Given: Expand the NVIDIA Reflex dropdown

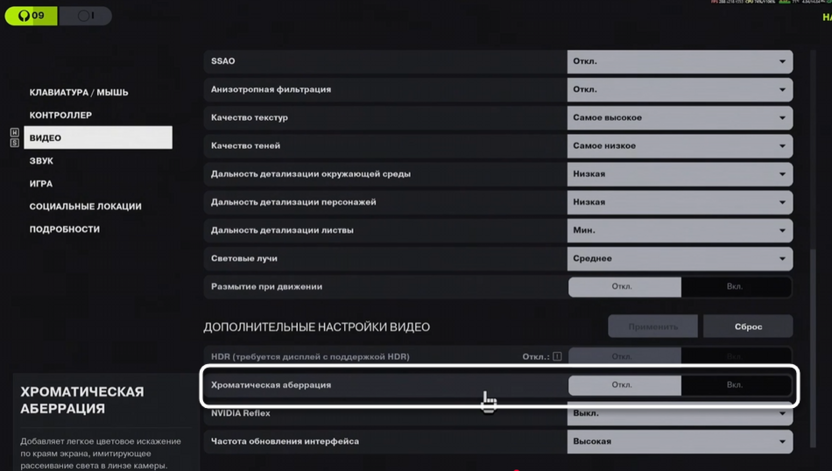Looking at the screenshot, I should [x=680, y=413].
